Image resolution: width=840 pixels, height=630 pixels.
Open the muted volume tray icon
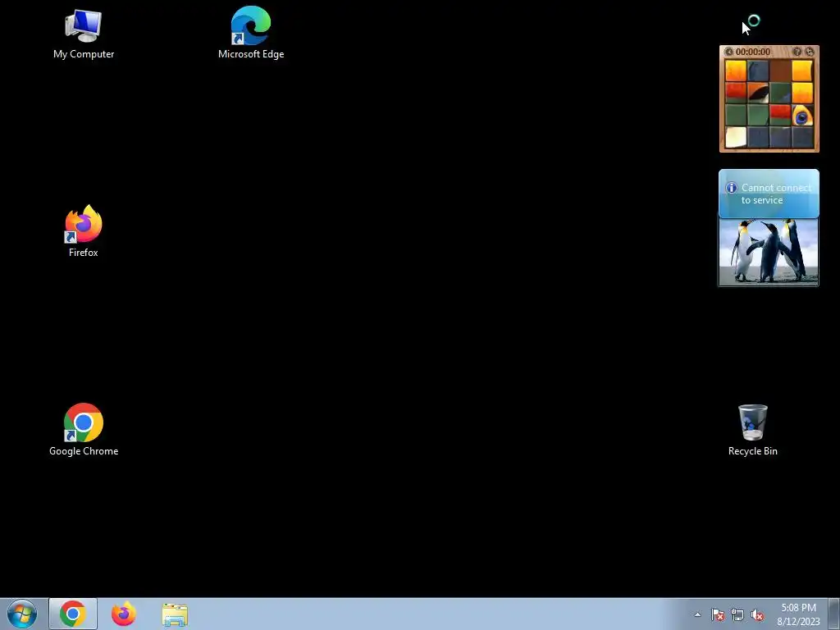coord(757,614)
